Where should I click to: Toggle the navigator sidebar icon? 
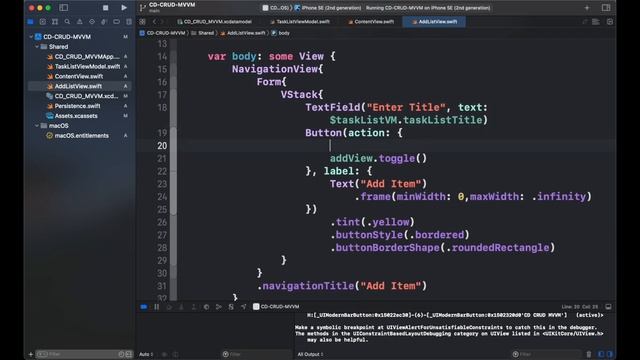click(x=64, y=8)
